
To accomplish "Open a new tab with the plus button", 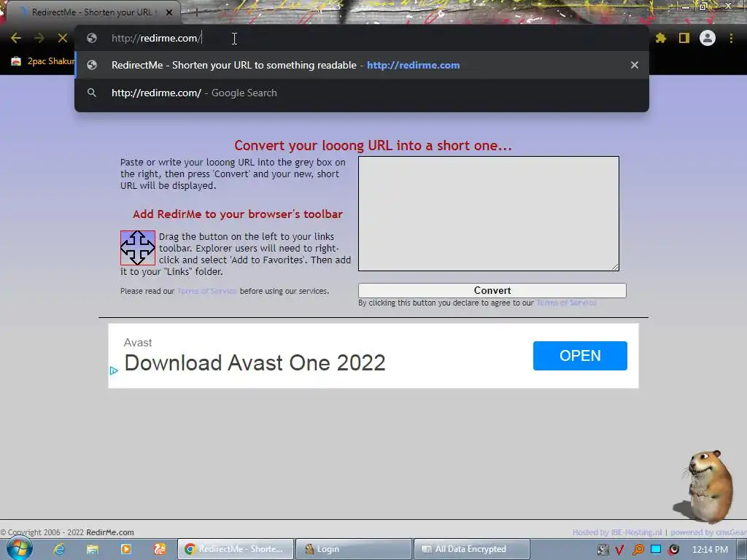I will coord(196,13).
